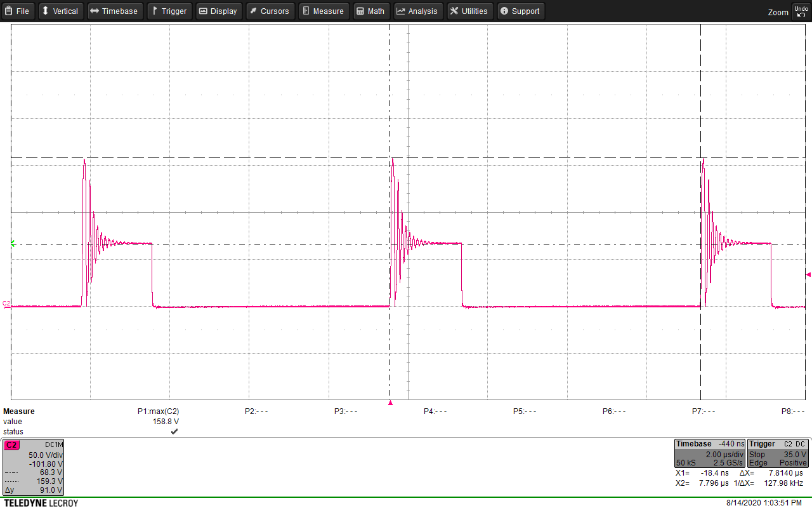This screenshot has height=508, width=812.
Task: Open the Math menu
Action: click(x=371, y=11)
